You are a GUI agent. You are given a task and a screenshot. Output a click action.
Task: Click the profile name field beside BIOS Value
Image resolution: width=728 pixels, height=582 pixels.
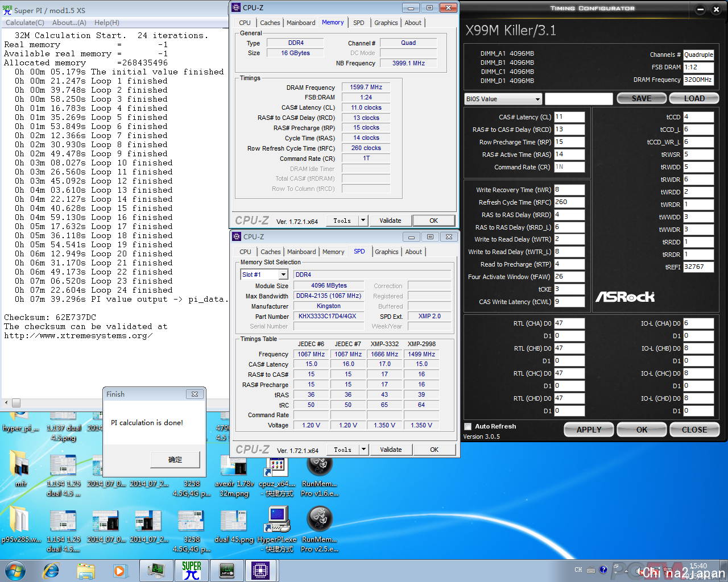coord(578,99)
